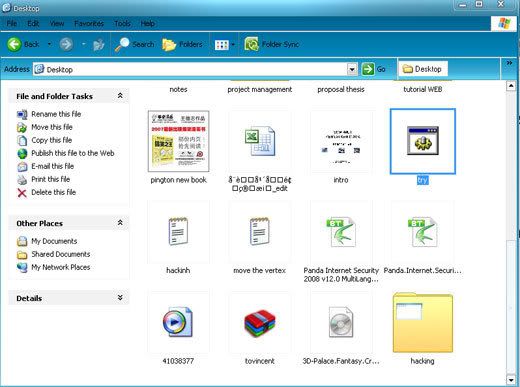Click Delete this file
The height and width of the screenshot is (387, 520).
pyautogui.click(x=53, y=192)
